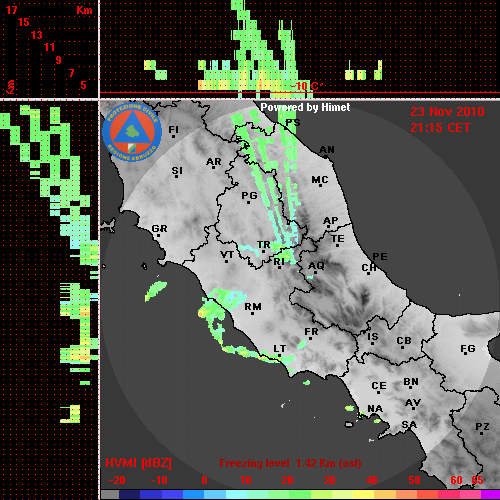Click the FR city label
The image size is (500, 500).
311,332
